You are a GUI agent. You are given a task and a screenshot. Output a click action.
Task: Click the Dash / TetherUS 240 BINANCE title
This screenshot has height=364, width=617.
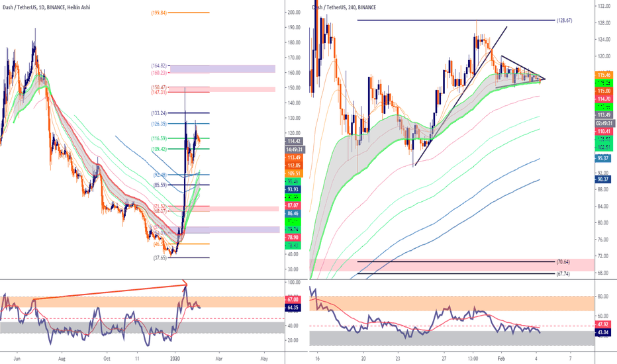point(344,7)
